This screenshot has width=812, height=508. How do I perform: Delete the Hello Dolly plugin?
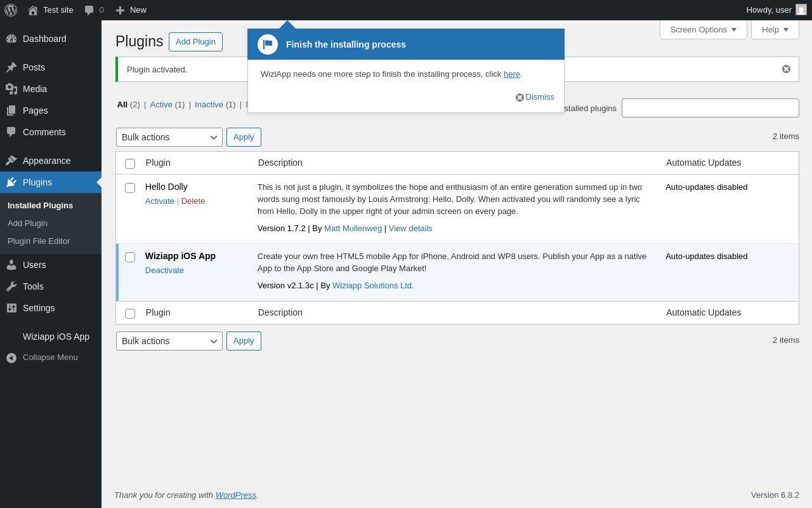pyautogui.click(x=193, y=201)
